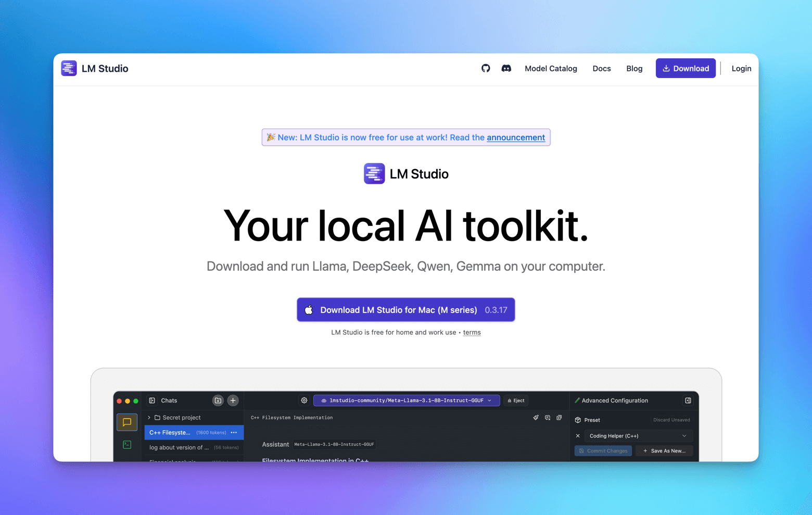
Task: Click Save As New button
Action: coord(664,451)
